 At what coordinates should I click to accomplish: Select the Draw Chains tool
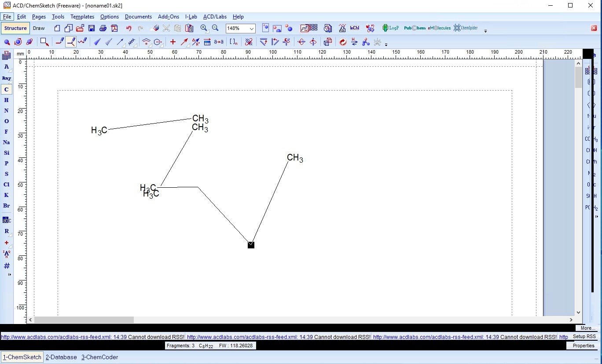coord(82,42)
